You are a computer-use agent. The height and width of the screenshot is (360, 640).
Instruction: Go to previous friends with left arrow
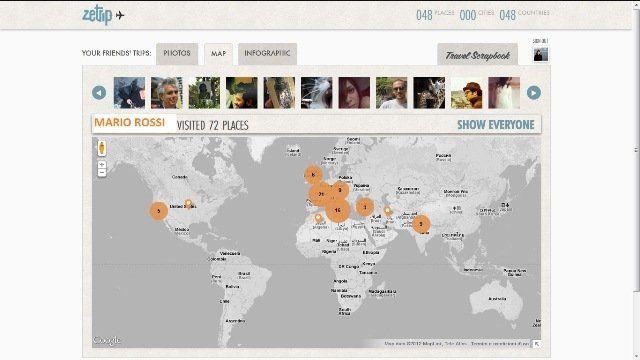click(99, 93)
